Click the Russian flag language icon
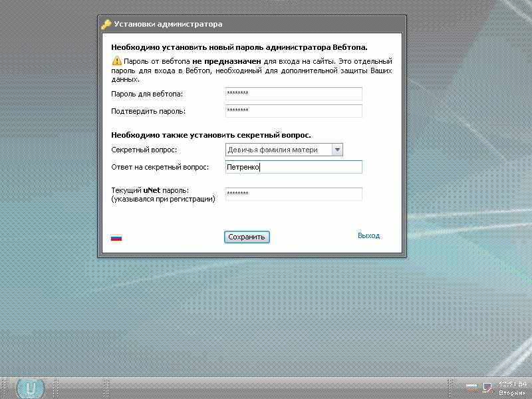The width and height of the screenshot is (532, 399). (116, 238)
